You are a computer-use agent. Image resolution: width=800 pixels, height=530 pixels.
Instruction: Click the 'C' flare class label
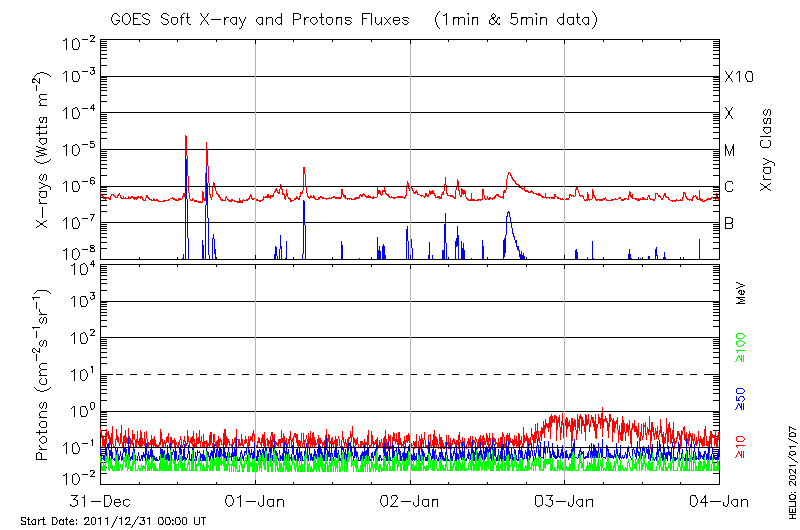[x=729, y=187]
